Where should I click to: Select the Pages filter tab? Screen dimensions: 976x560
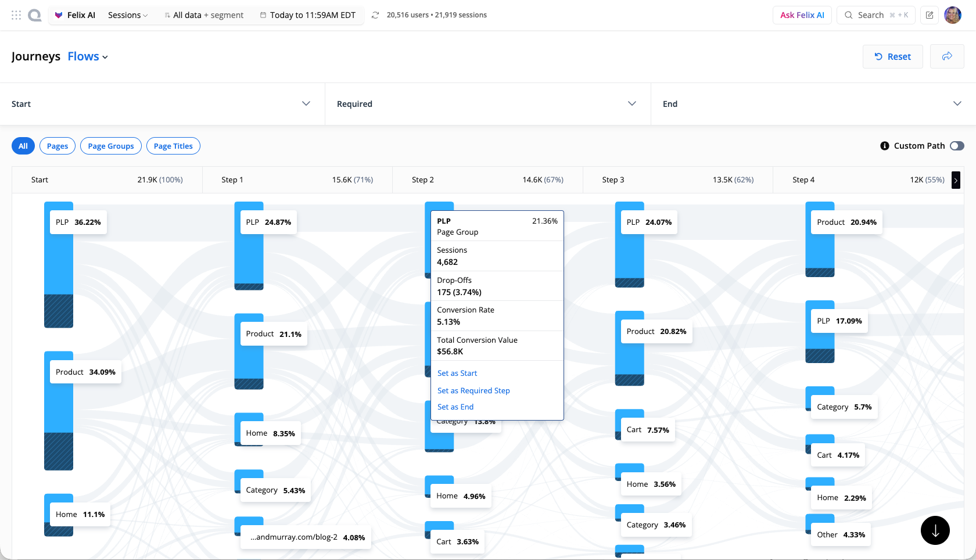[x=58, y=146]
